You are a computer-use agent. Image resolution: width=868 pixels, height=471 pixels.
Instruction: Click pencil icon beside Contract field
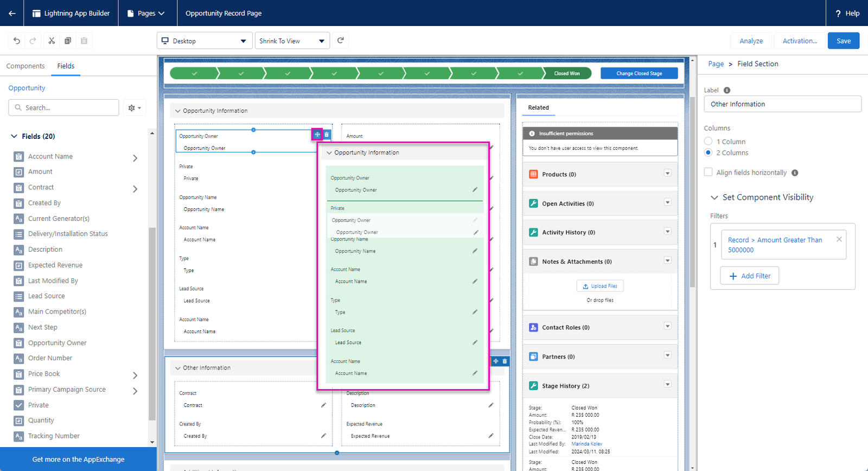[x=323, y=405]
